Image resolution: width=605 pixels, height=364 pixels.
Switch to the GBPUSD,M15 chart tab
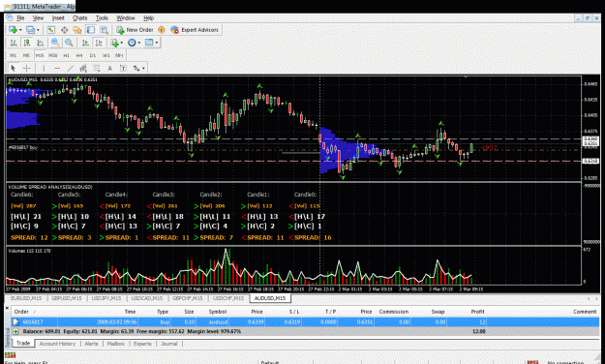67,298
